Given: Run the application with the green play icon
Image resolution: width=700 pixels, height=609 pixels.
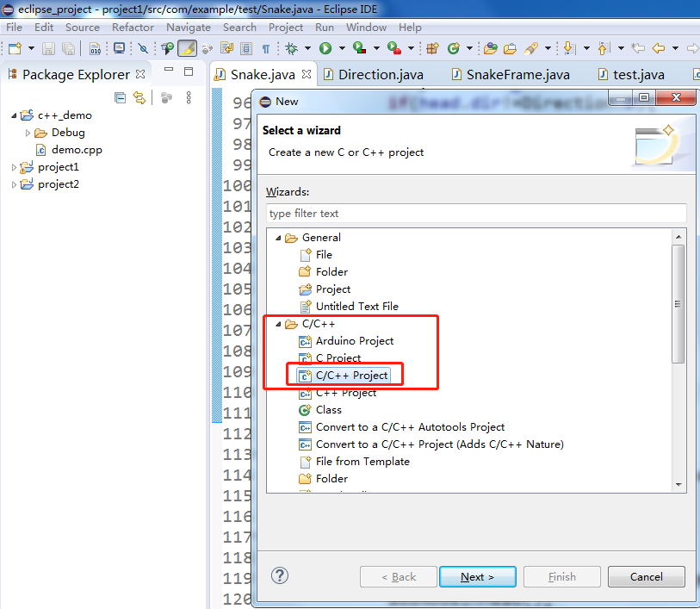Looking at the screenshot, I should 327,48.
